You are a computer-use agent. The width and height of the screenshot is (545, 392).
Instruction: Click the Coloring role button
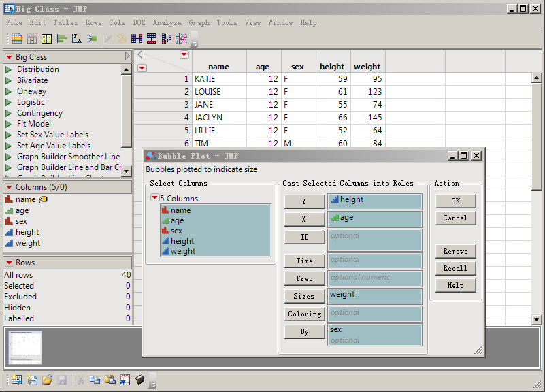pos(304,314)
